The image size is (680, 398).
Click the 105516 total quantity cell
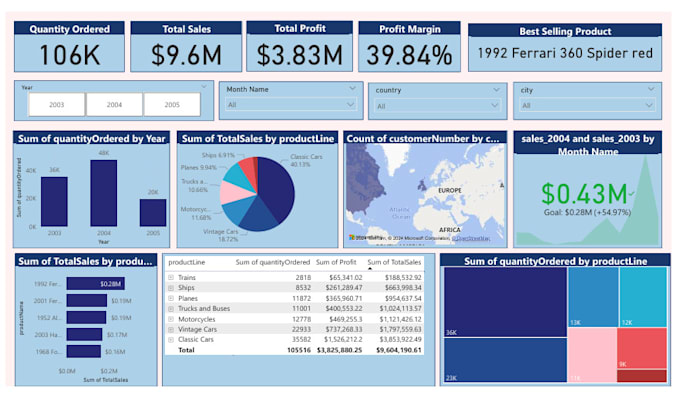click(x=299, y=350)
